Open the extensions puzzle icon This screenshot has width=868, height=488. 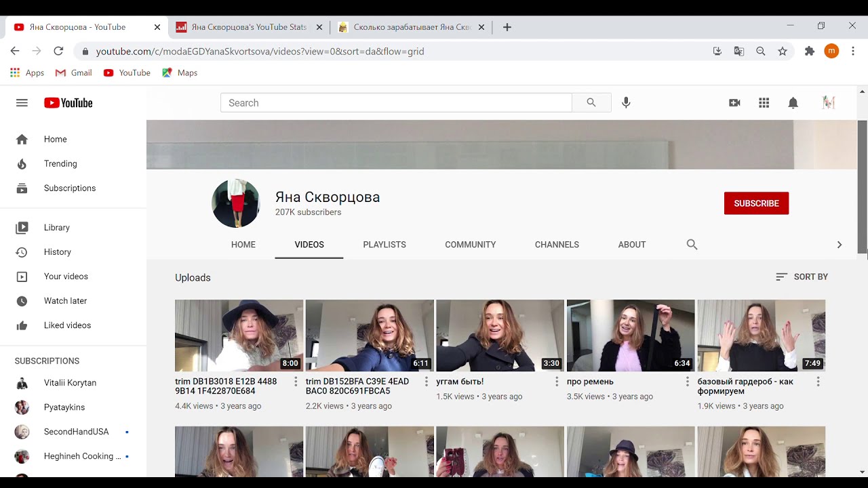tap(809, 51)
